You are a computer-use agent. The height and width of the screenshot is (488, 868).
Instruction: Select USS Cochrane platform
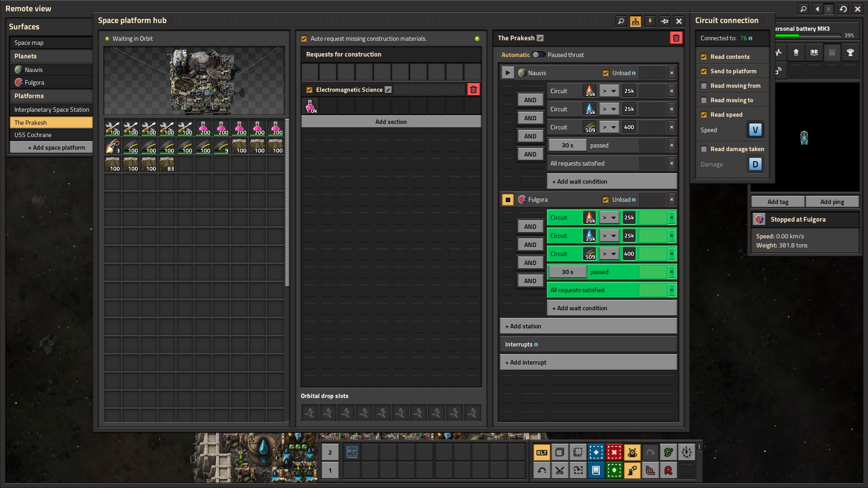pos(51,135)
